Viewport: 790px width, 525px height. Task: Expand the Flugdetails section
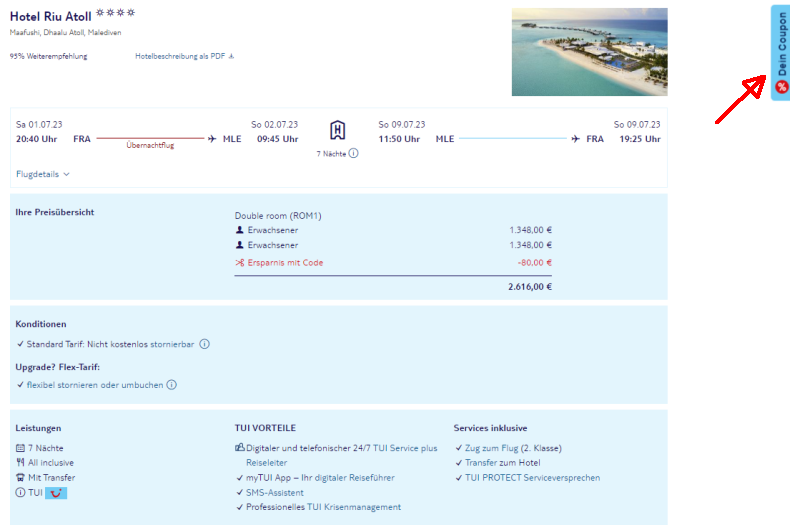coord(43,174)
